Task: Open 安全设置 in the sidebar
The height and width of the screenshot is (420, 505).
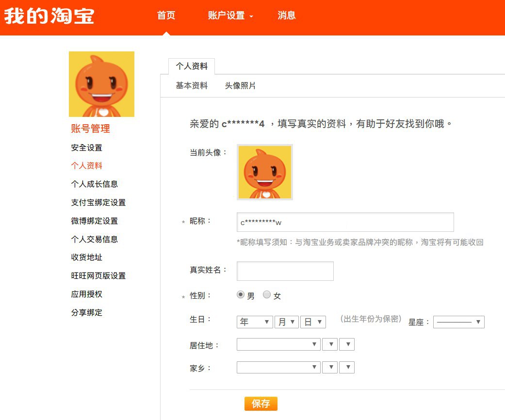Action: pyautogui.click(x=87, y=148)
